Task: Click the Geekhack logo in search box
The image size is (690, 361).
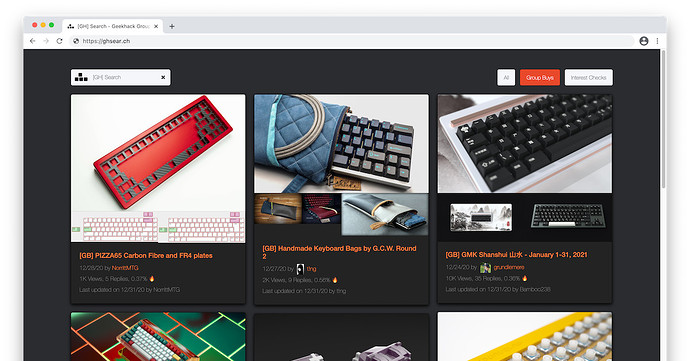Action: click(81, 77)
